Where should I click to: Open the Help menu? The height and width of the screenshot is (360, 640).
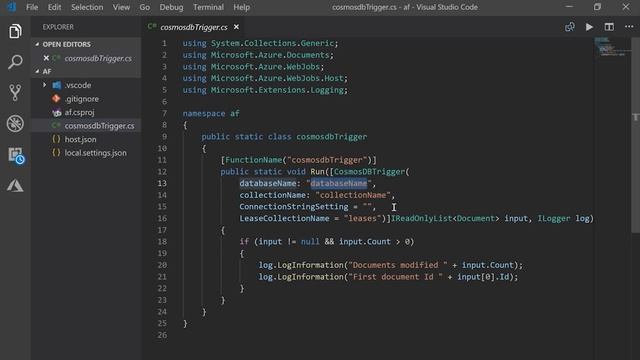[x=242, y=7]
